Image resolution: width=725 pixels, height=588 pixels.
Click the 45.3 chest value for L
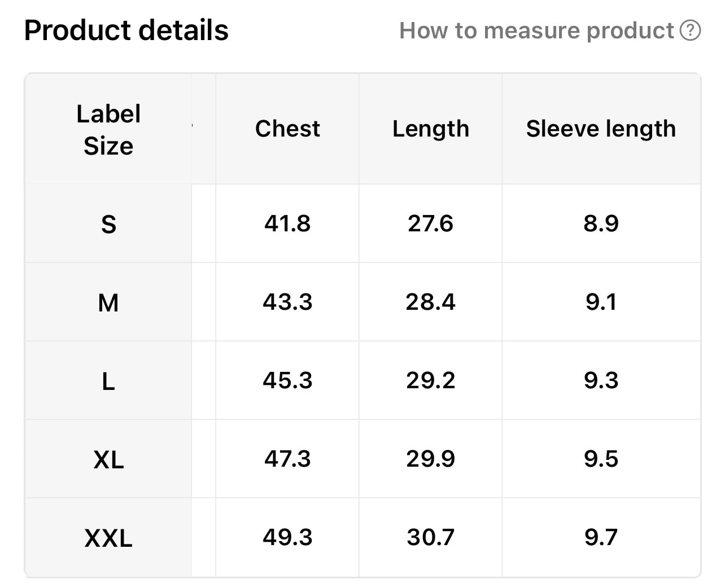[287, 381]
